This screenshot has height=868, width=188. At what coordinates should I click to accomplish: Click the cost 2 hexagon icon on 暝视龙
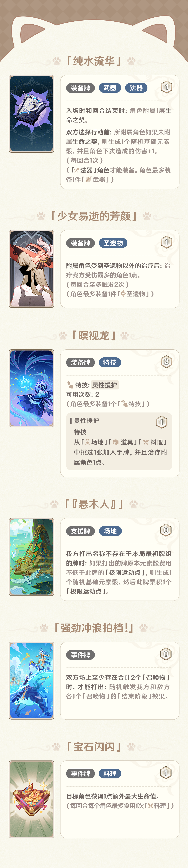tap(166, 362)
